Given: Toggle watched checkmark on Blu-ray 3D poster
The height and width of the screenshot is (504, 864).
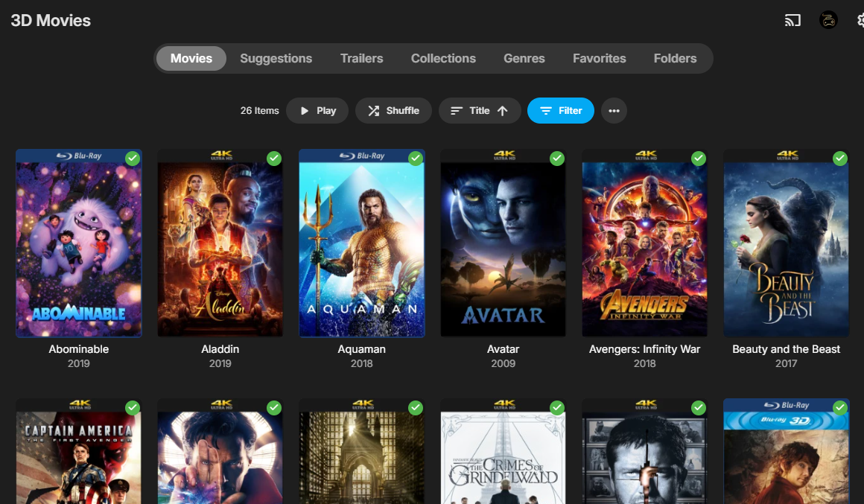Looking at the screenshot, I should click(x=839, y=408).
